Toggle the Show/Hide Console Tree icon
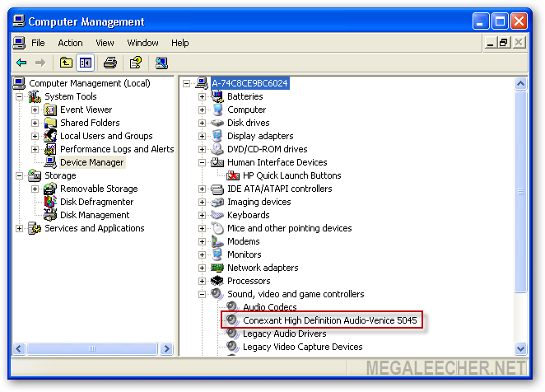 click(x=86, y=63)
